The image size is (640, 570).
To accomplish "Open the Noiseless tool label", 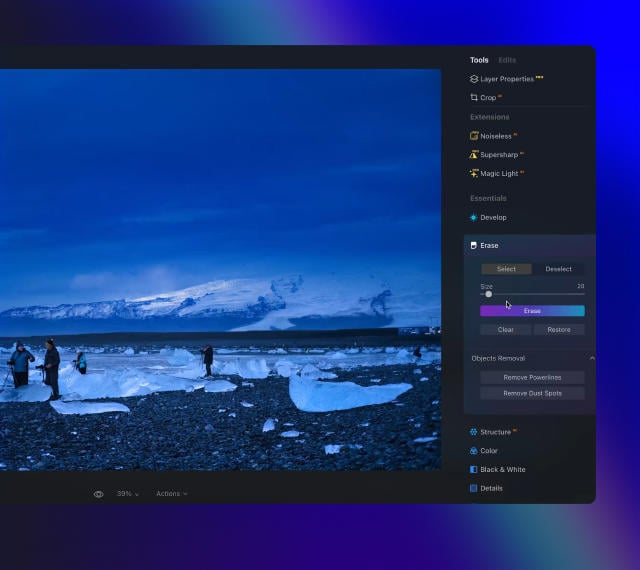I will [496, 136].
